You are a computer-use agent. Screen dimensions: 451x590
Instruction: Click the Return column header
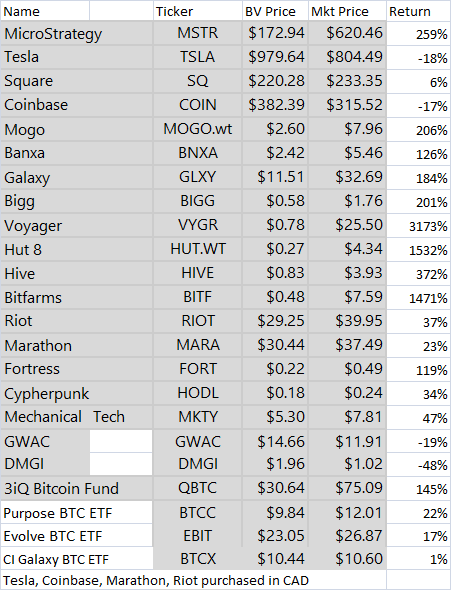tap(419, 11)
